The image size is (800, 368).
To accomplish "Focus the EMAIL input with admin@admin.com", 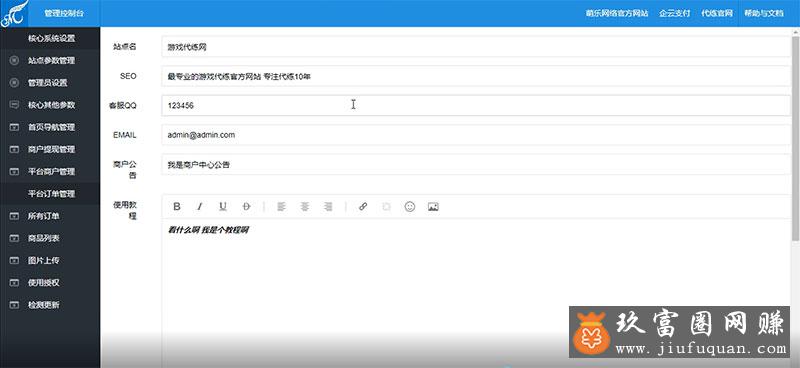I will [476, 135].
